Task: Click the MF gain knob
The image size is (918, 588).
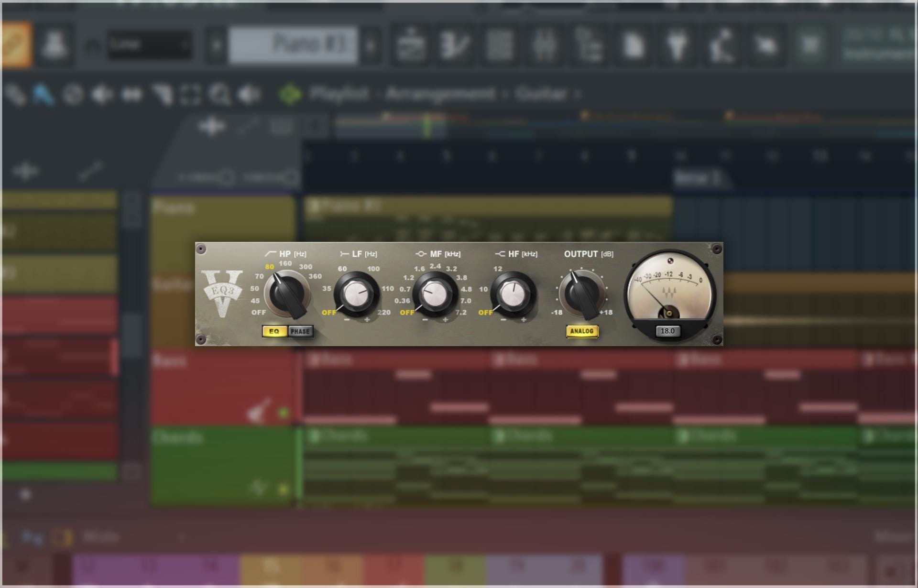Action: click(435, 294)
